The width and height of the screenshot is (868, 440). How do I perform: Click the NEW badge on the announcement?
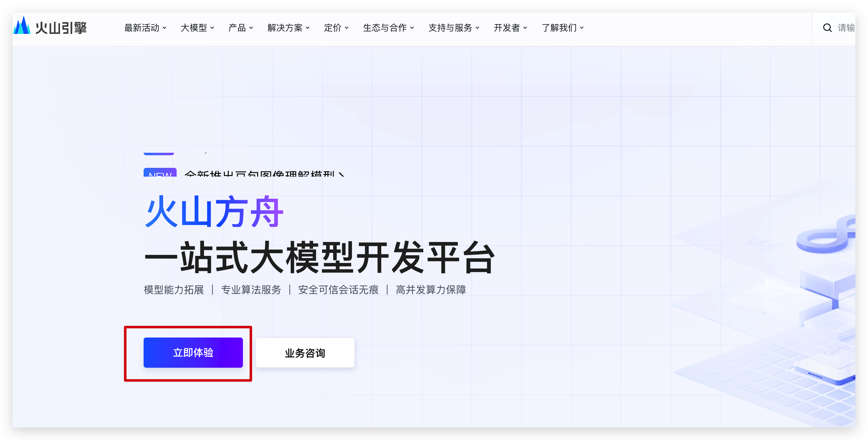(160, 173)
